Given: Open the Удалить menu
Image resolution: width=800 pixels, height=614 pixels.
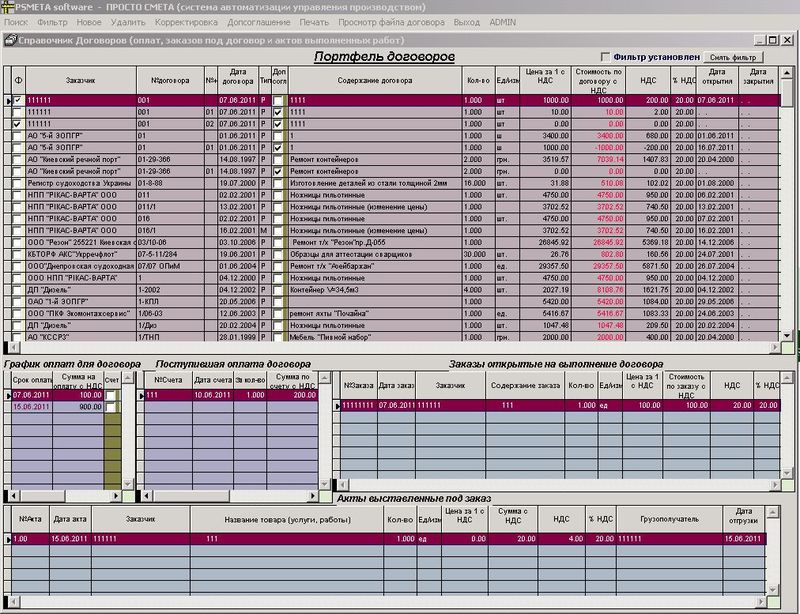Looking at the screenshot, I should click(128, 22).
